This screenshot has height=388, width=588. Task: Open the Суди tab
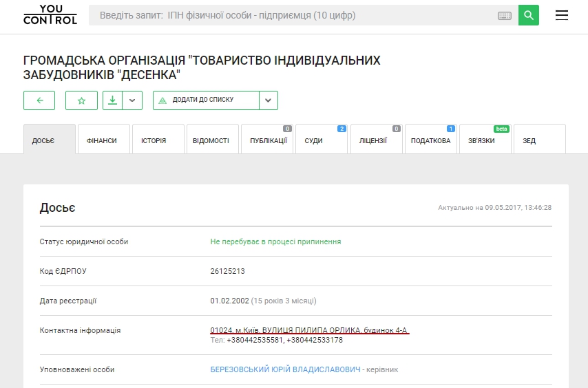[x=314, y=140]
